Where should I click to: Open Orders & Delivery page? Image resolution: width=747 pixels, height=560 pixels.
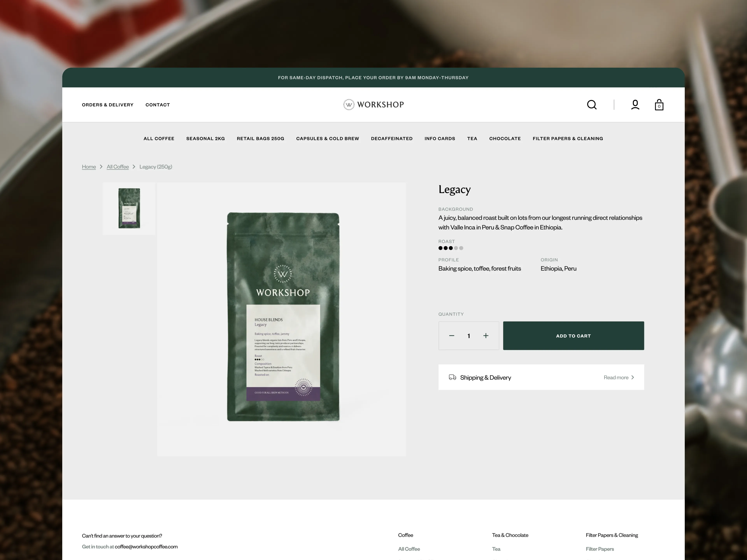pyautogui.click(x=107, y=105)
